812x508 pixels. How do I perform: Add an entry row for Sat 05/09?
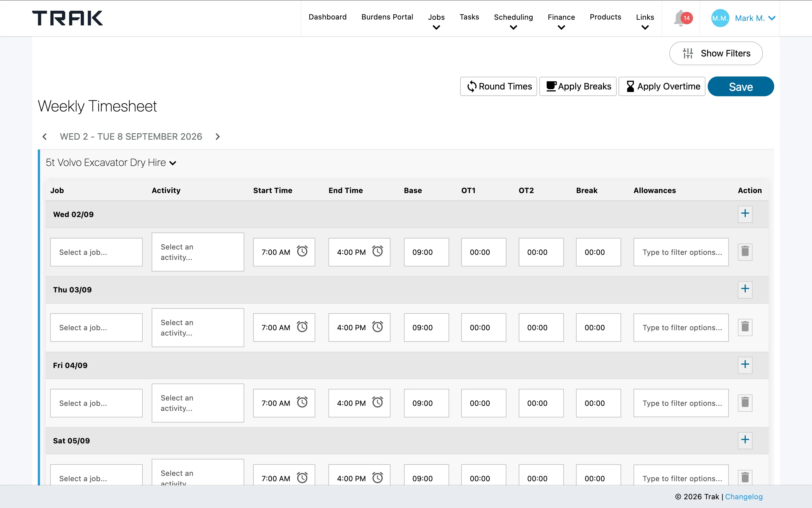click(x=745, y=440)
